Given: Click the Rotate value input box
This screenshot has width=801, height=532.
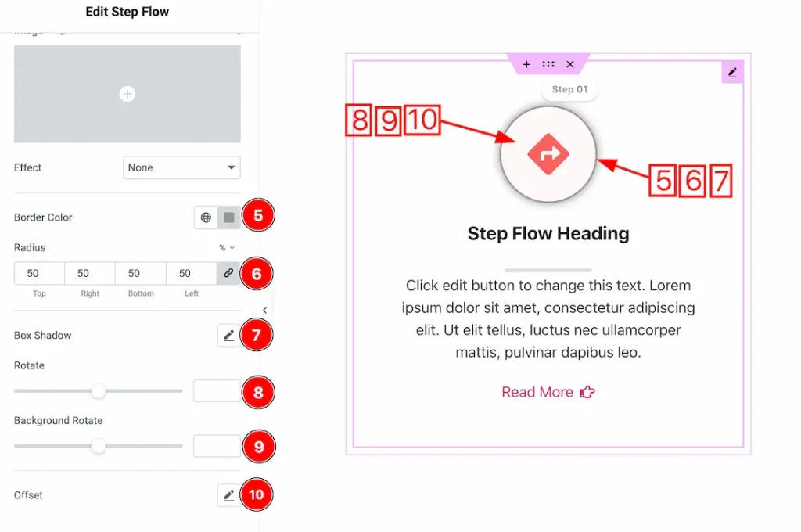Looking at the screenshot, I should pyautogui.click(x=217, y=390).
